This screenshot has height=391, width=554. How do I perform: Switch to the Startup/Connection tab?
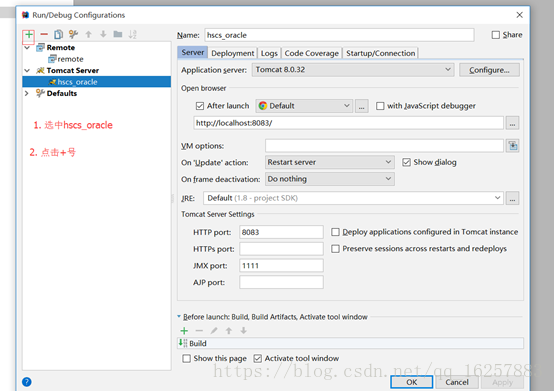click(380, 53)
